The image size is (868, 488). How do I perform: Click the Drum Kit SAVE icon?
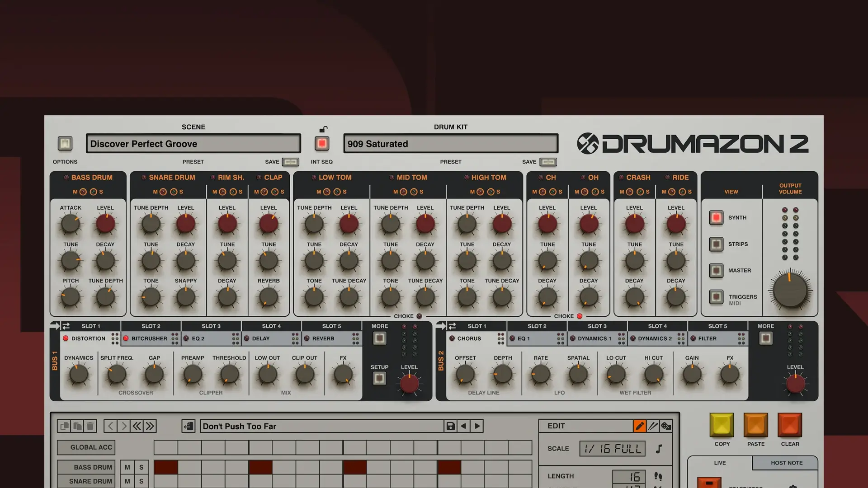pyautogui.click(x=548, y=162)
